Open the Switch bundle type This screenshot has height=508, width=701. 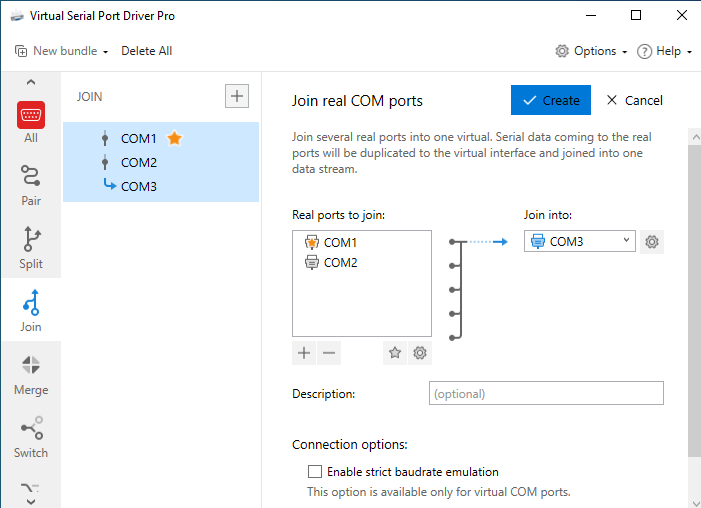[x=31, y=436]
